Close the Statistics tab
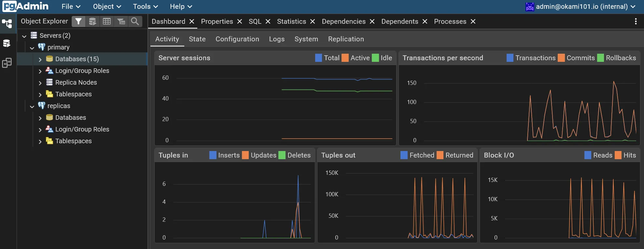The image size is (644, 249). click(x=313, y=21)
